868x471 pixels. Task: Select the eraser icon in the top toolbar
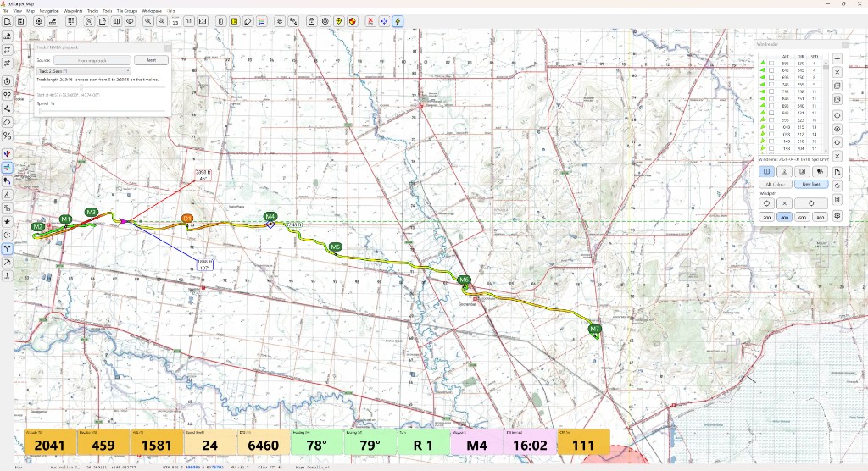click(248, 21)
